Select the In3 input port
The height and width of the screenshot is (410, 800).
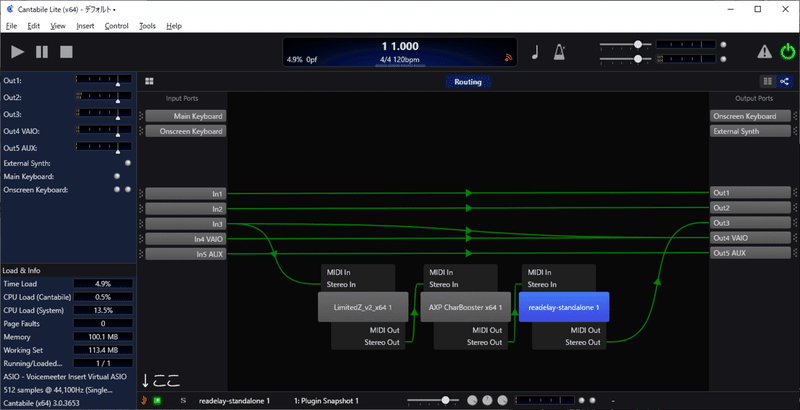click(186, 224)
